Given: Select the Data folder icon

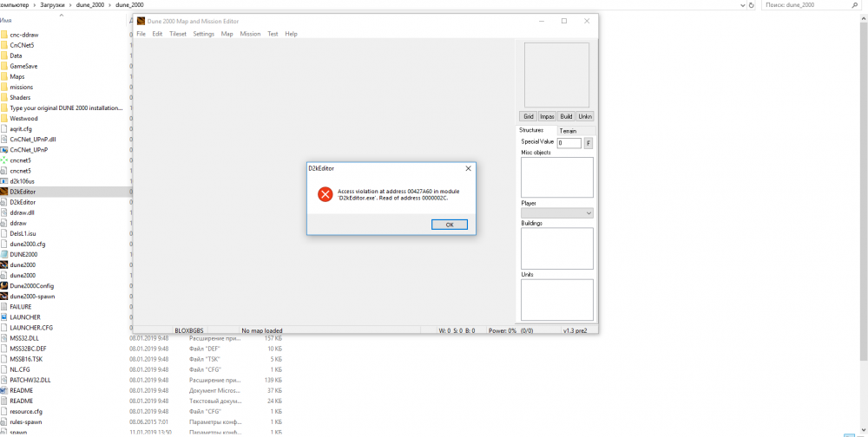Looking at the screenshot, I should pyautogui.click(x=3, y=55).
